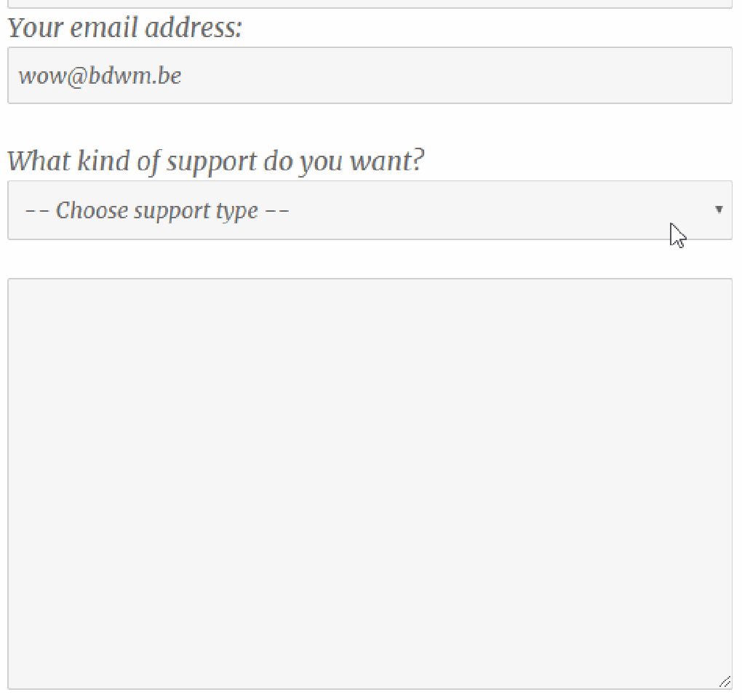The width and height of the screenshot is (742, 700).
Task: Click the 'What kind of support do you want?' label
Action: tap(216, 161)
